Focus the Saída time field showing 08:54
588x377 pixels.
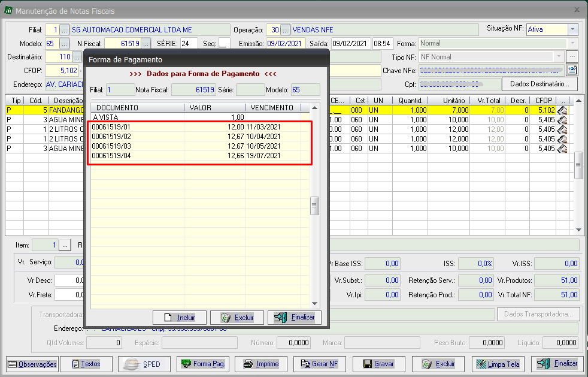tap(383, 44)
